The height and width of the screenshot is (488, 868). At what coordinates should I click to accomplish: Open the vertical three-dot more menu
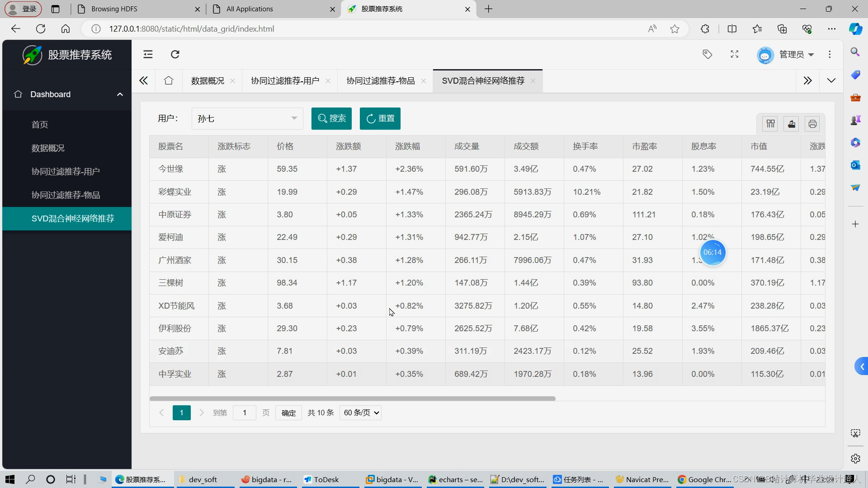coord(830,54)
